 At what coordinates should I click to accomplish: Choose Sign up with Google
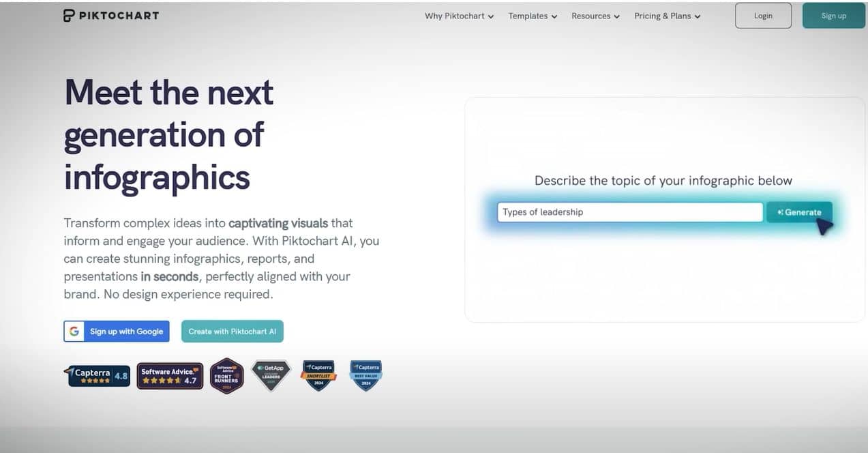[117, 332]
